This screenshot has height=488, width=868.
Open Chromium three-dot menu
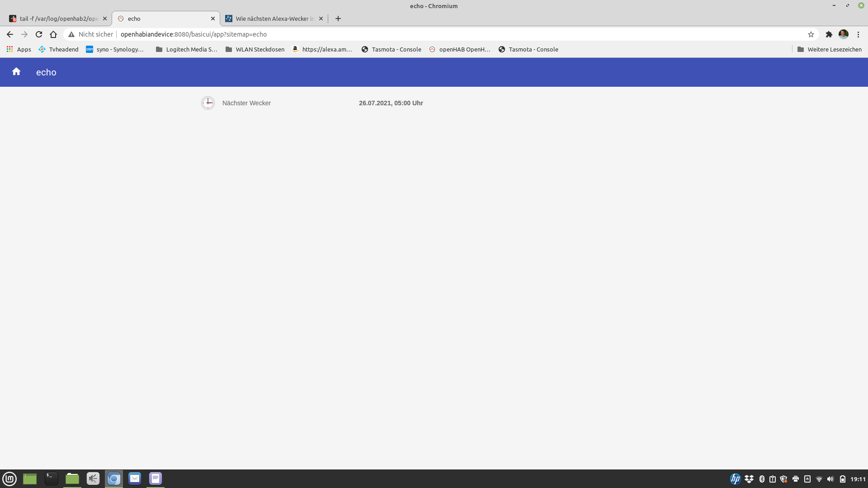click(858, 34)
